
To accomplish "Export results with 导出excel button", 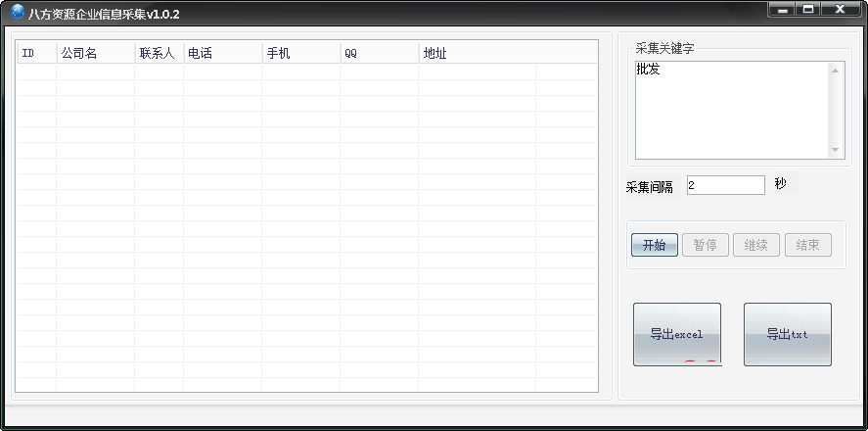I will pyautogui.click(x=677, y=334).
